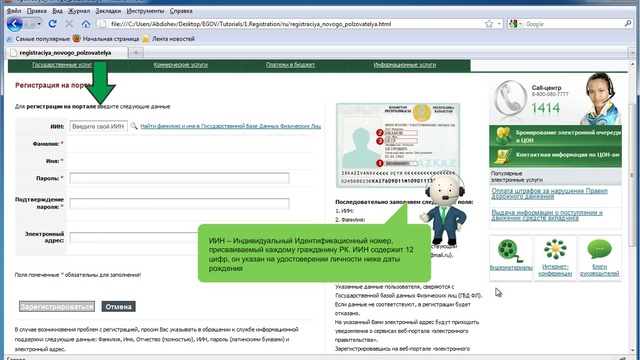Click the Контактная информация по ЦОН-ам banner
640x360 pixels.
pos(555,157)
